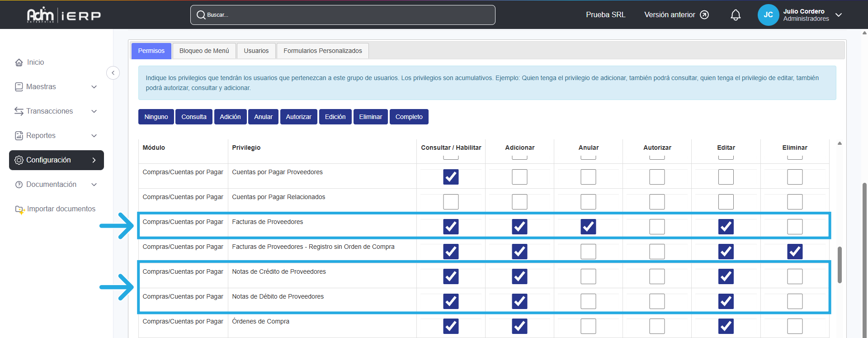Click the Inicio home icon
868x338 pixels.
[19, 62]
